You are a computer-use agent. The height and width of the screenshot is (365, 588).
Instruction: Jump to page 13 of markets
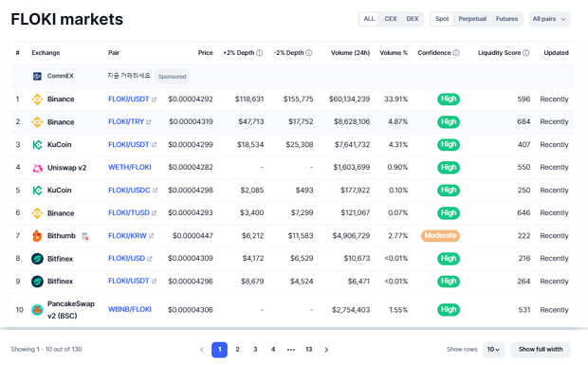308,350
